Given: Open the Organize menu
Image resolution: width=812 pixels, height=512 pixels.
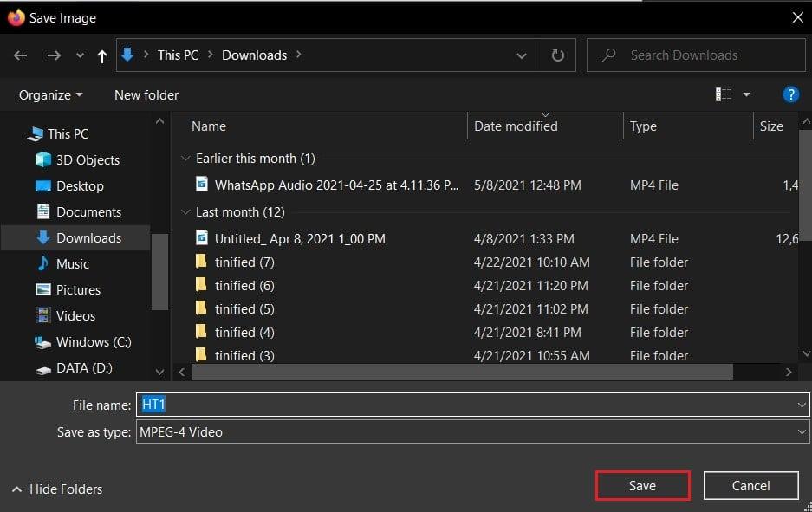Looking at the screenshot, I should [x=51, y=94].
